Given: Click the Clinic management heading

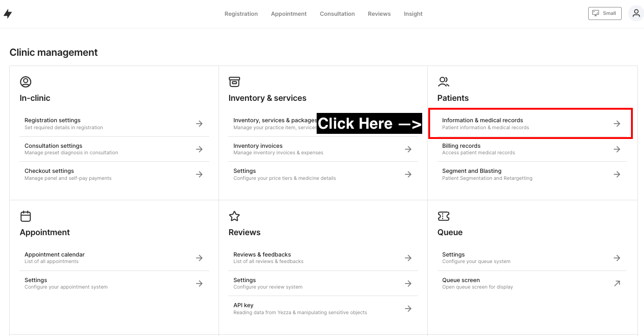Looking at the screenshot, I should click(53, 53).
